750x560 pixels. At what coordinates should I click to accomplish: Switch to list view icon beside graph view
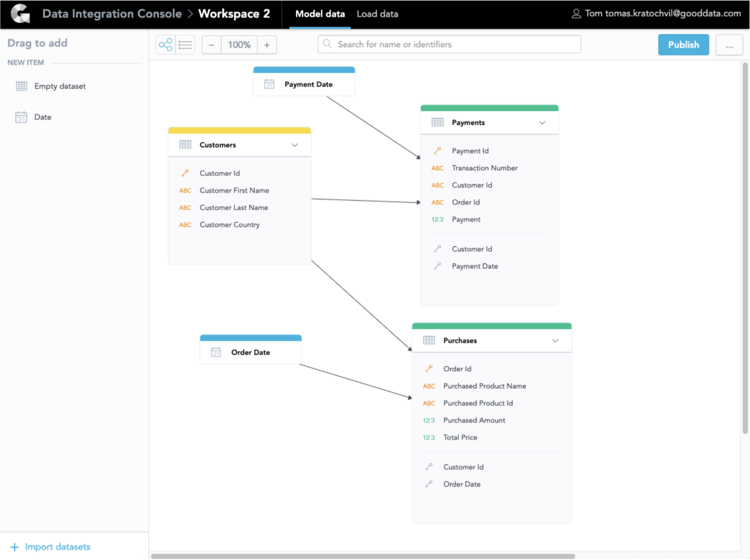pos(185,44)
